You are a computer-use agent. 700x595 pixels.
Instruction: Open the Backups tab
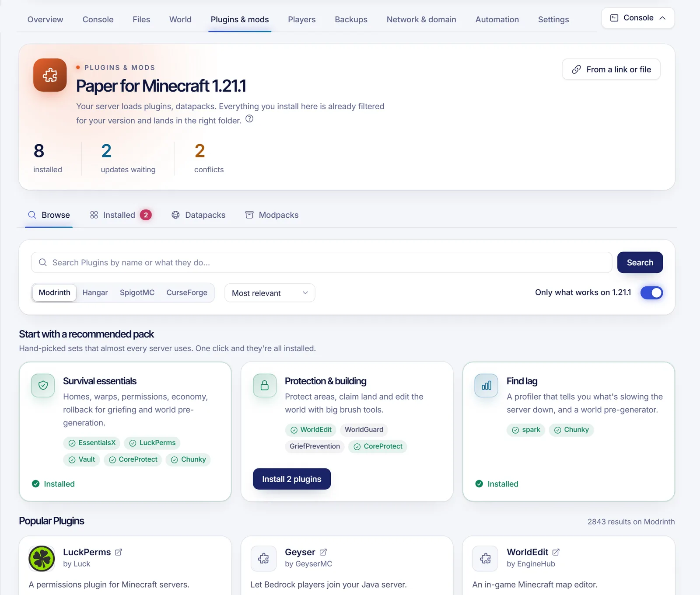point(351,20)
